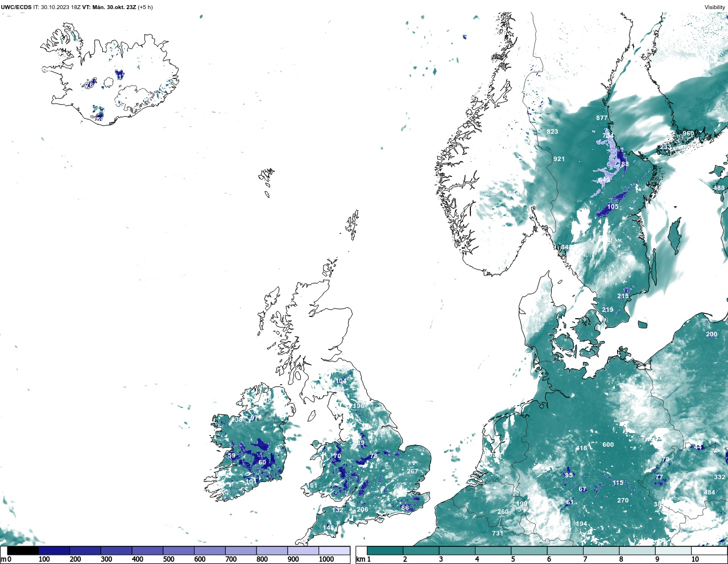
Task: Select the 206 value in southern England
Action: 362,510
